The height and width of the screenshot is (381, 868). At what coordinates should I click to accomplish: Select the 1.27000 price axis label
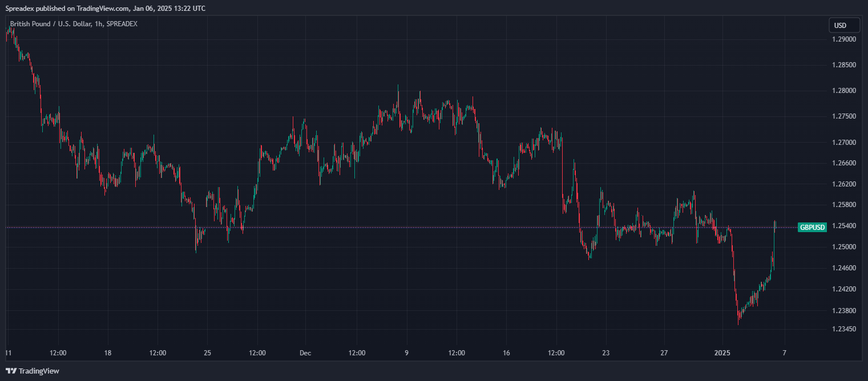[x=844, y=142]
